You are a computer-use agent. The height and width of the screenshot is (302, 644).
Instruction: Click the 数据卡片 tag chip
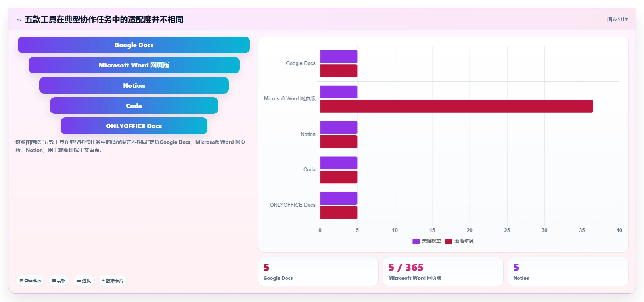(113, 281)
